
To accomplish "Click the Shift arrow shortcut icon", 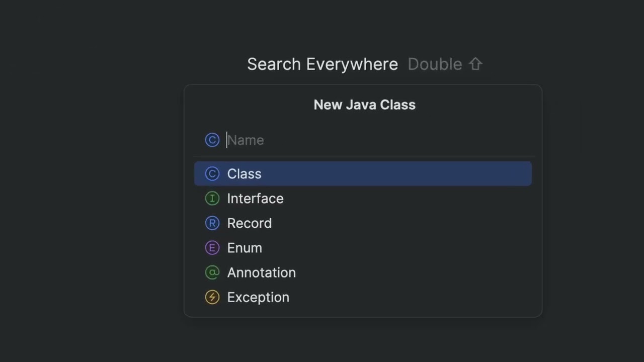I will 475,64.
